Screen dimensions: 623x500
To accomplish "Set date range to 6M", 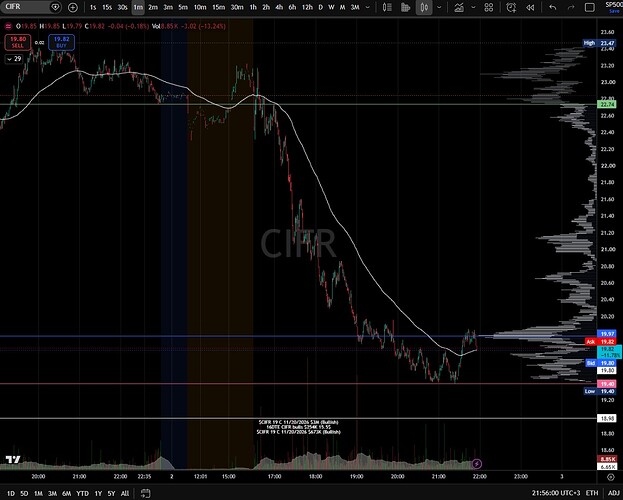I will [x=66, y=493].
